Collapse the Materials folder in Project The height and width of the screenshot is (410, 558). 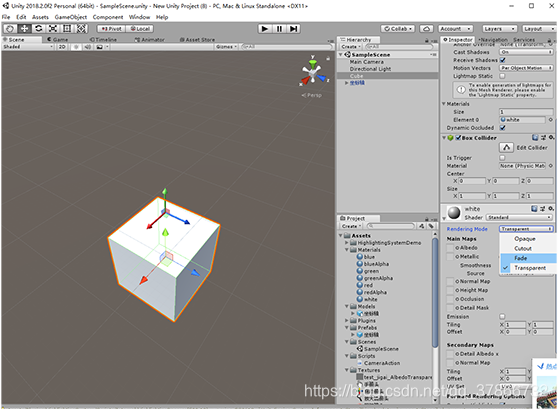coord(347,250)
